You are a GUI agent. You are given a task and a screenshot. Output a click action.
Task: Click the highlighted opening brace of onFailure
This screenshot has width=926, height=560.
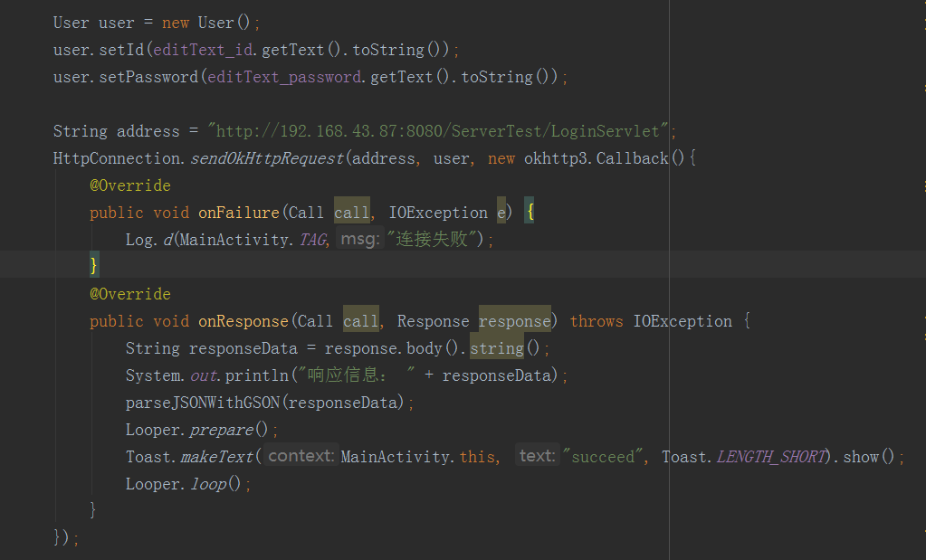(530, 212)
